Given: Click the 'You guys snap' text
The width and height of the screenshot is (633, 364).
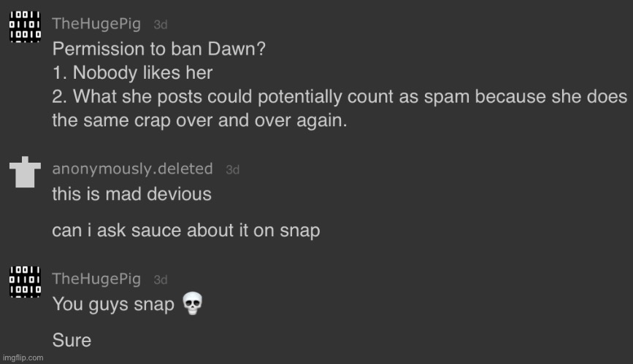Looking at the screenshot, I should tap(113, 304).
